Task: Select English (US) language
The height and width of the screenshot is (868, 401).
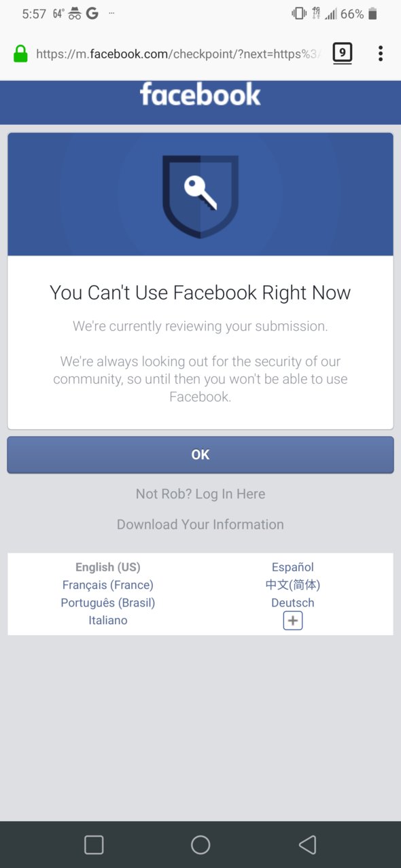Action: [108, 567]
